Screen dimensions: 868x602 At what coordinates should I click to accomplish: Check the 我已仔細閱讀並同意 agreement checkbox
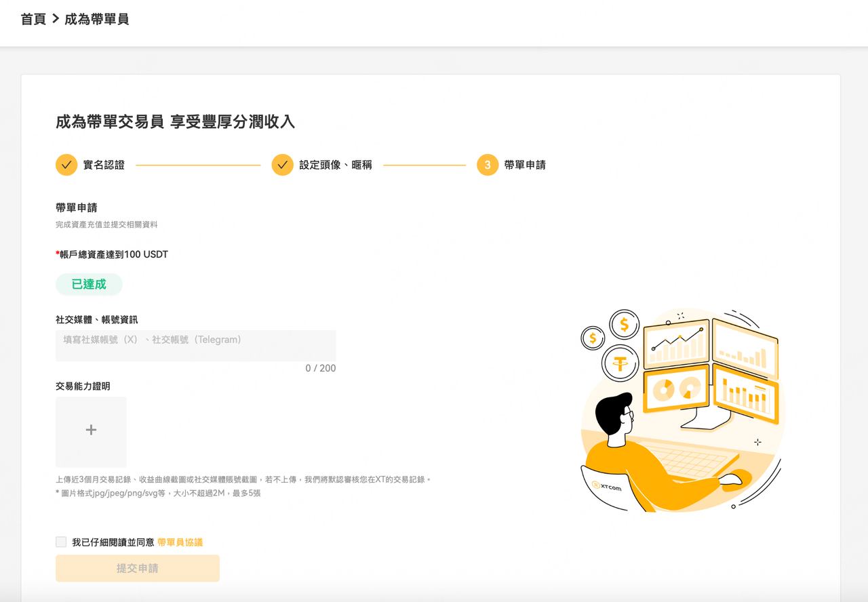(61, 542)
